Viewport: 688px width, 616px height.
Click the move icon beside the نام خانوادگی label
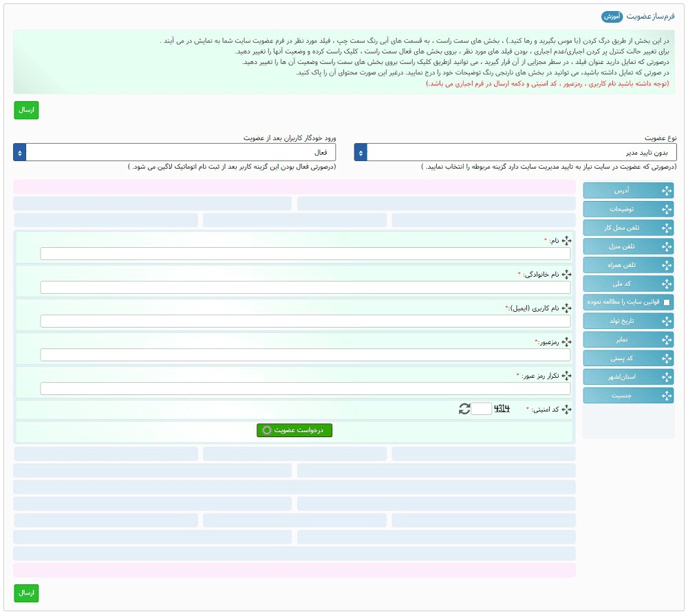[567, 274]
